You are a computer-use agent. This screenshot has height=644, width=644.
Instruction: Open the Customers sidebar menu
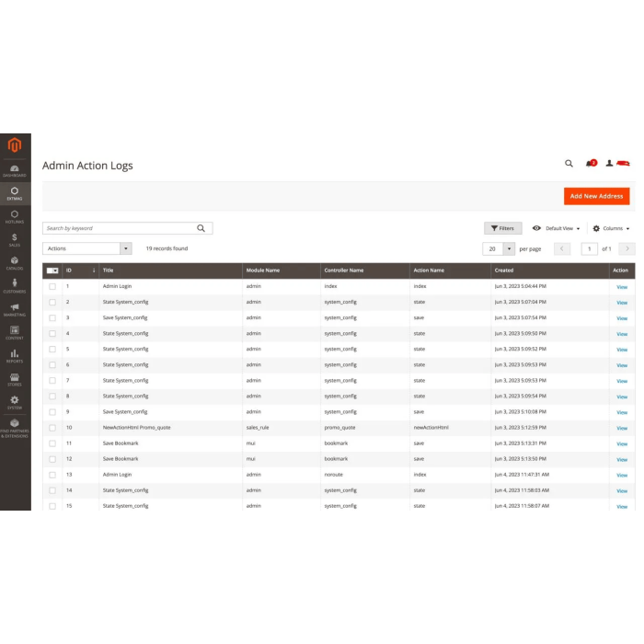pyautogui.click(x=15, y=286)
